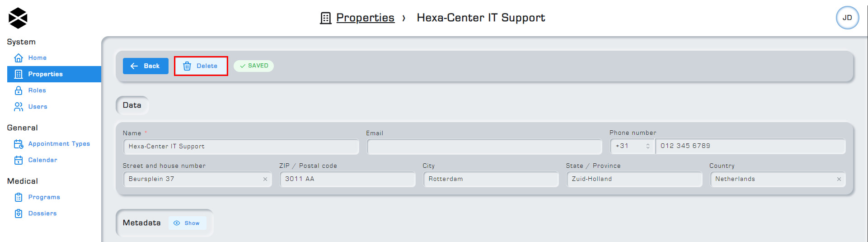Delete this property with the Delete button

pos(201,66)
